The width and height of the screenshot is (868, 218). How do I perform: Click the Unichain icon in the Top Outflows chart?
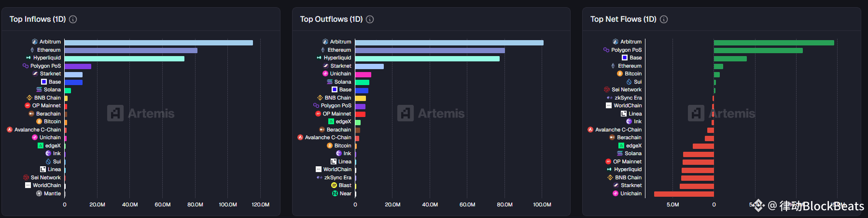325,74
